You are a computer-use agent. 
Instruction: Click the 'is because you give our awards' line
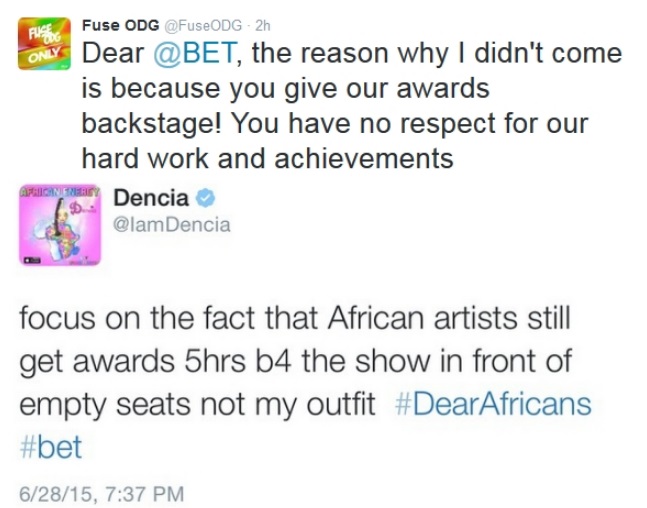(x=285, y=89)
